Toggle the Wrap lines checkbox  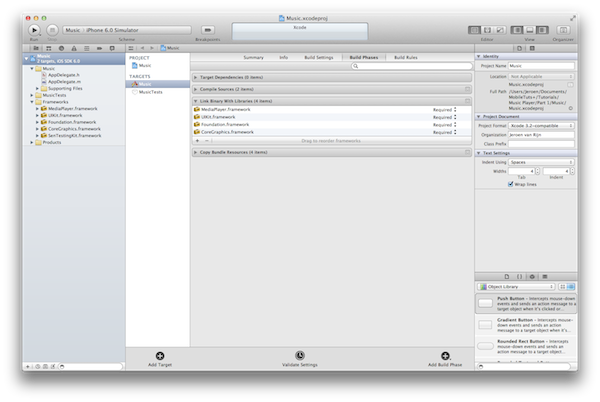pos(510,184)
